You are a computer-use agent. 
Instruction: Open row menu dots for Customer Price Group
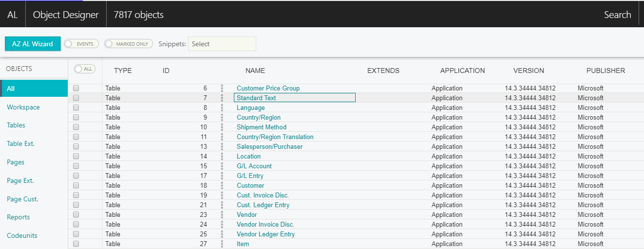click(222, 88)
